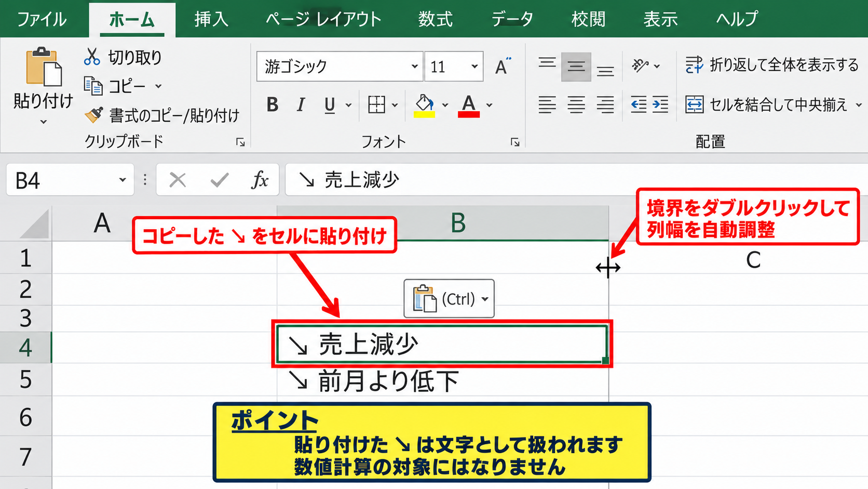The width and height of the screenshot is (868, 489).
Task: Open the Name Box dropdown next to B4
Action: [x=123, y=180]
